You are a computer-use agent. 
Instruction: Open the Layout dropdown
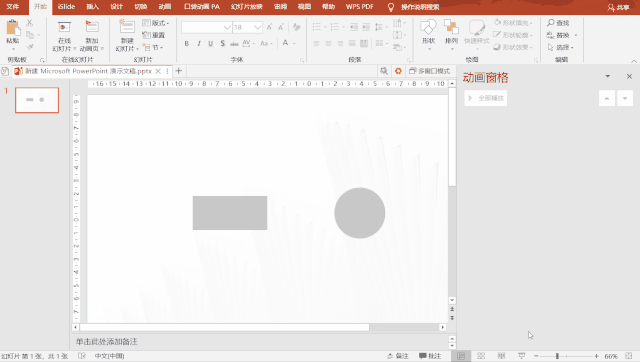point(156,23)
